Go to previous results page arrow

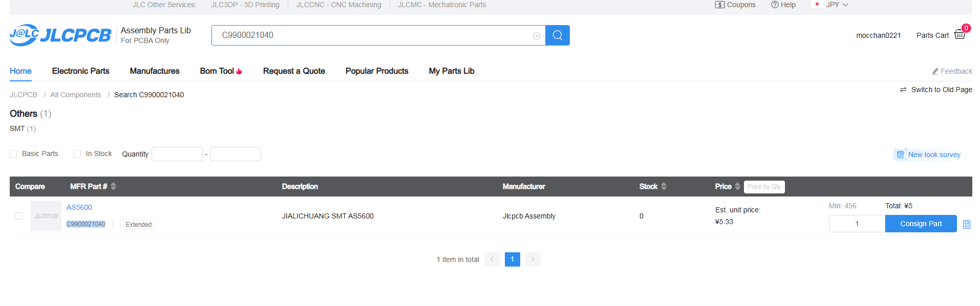click(492, 259)
